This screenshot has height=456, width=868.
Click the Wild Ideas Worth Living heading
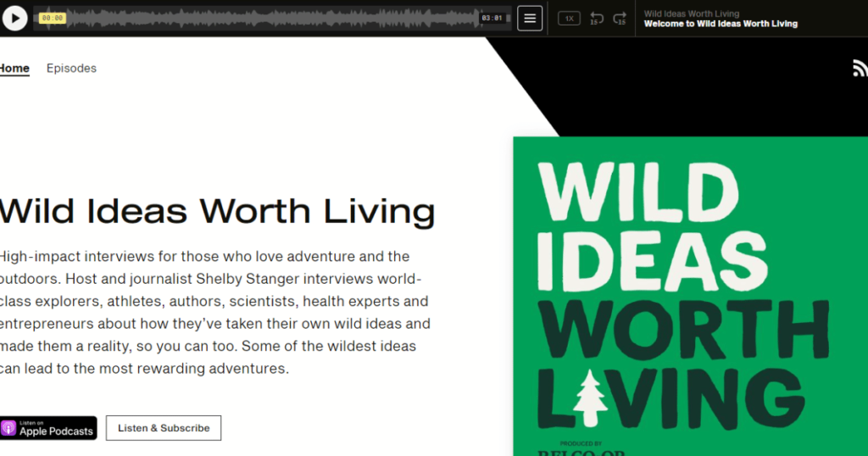pos(217,211)
